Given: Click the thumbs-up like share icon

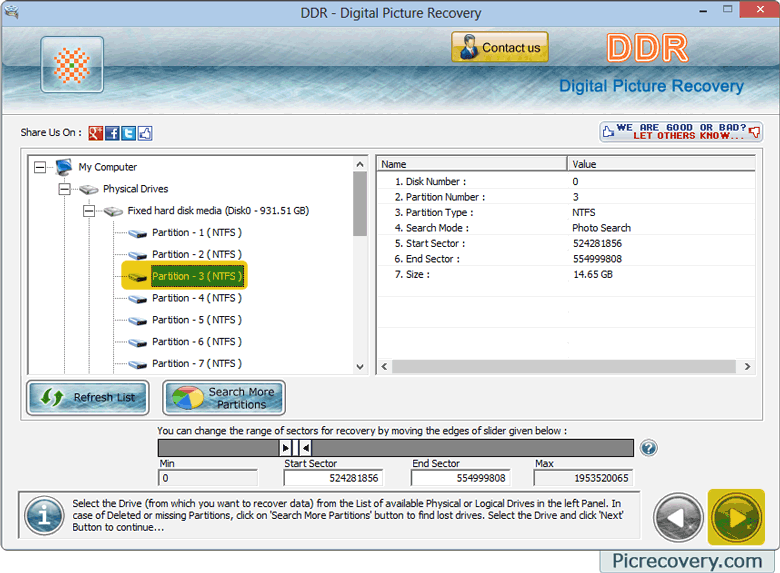Looking at the screenshot, I should pos(145,133).
